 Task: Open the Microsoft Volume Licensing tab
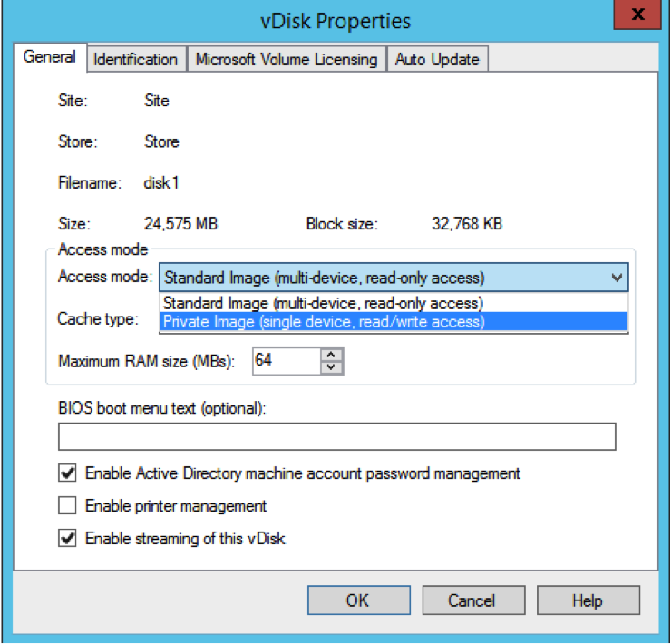coord(287,59)
